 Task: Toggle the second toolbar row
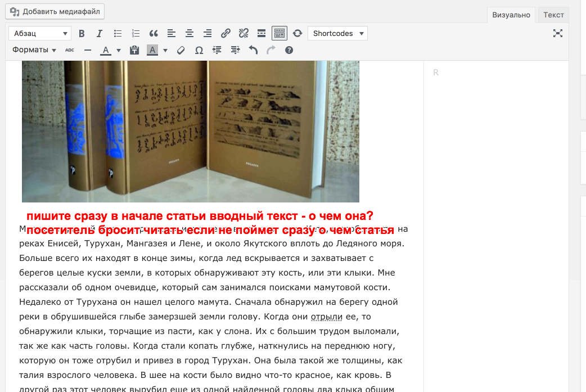click(x=280, y=34)
